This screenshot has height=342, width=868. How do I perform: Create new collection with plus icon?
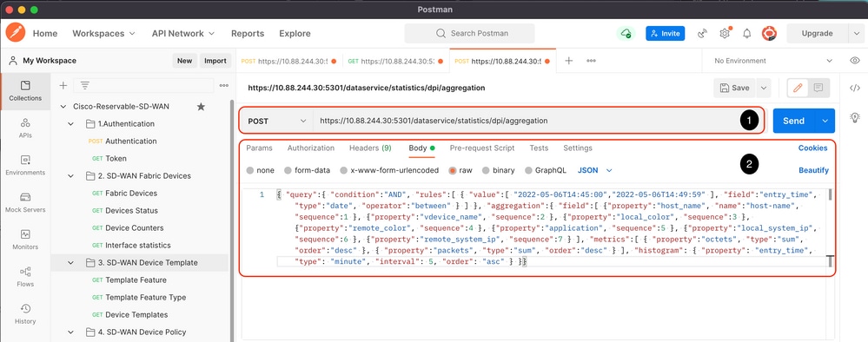click(63, 85)
